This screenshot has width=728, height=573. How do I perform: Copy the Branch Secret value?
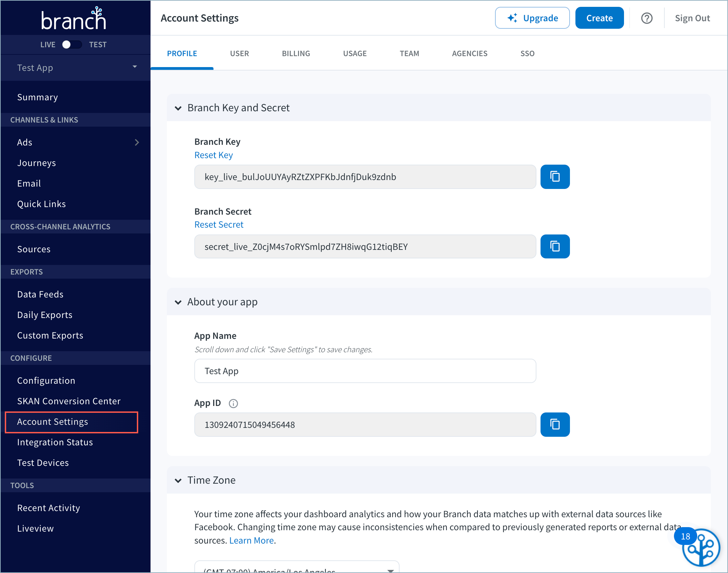[x=555, y=246]
